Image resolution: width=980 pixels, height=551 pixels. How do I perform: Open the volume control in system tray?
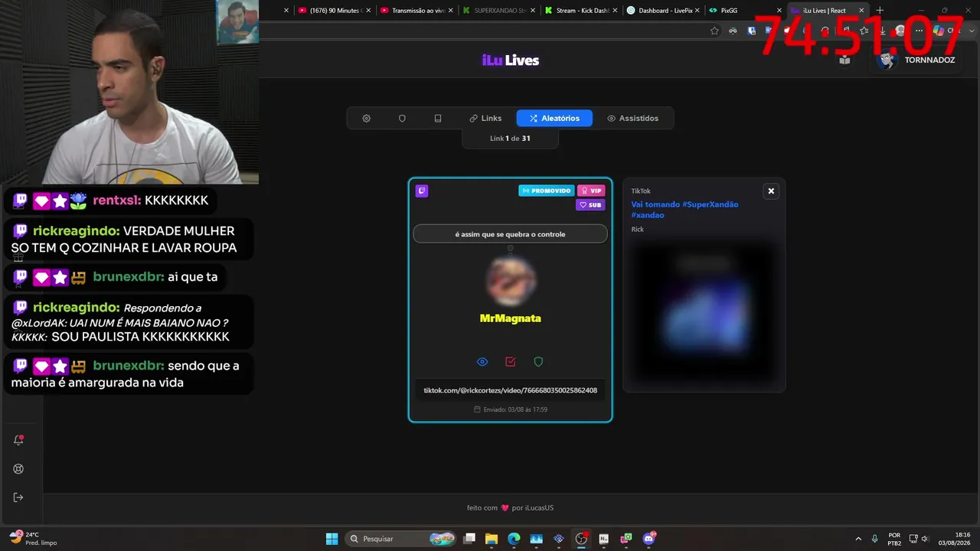click(x=925, y=539)
